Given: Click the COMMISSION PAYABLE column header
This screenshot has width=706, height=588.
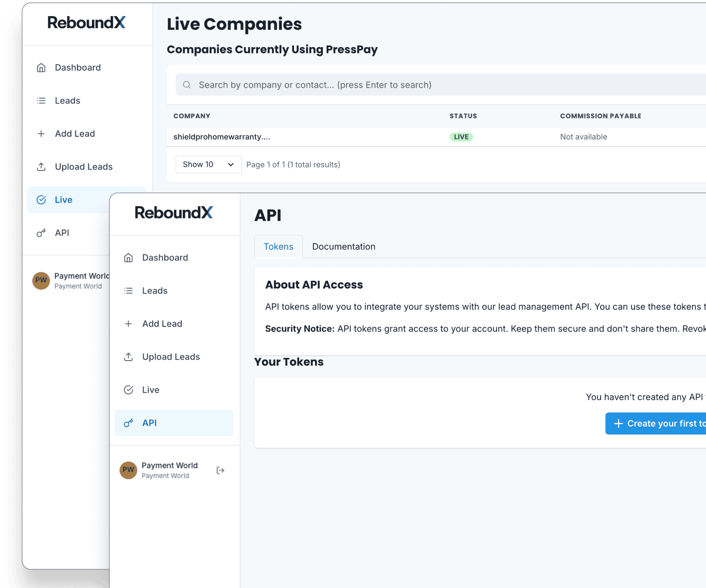Looking at the screenshot, I should tap(600, 116).
